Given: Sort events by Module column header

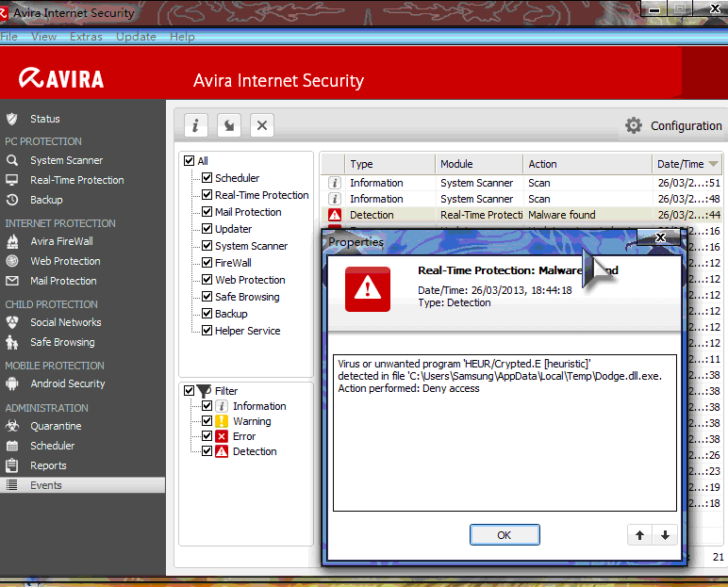Looking at the screenshot, I should [x=479, y=164].
